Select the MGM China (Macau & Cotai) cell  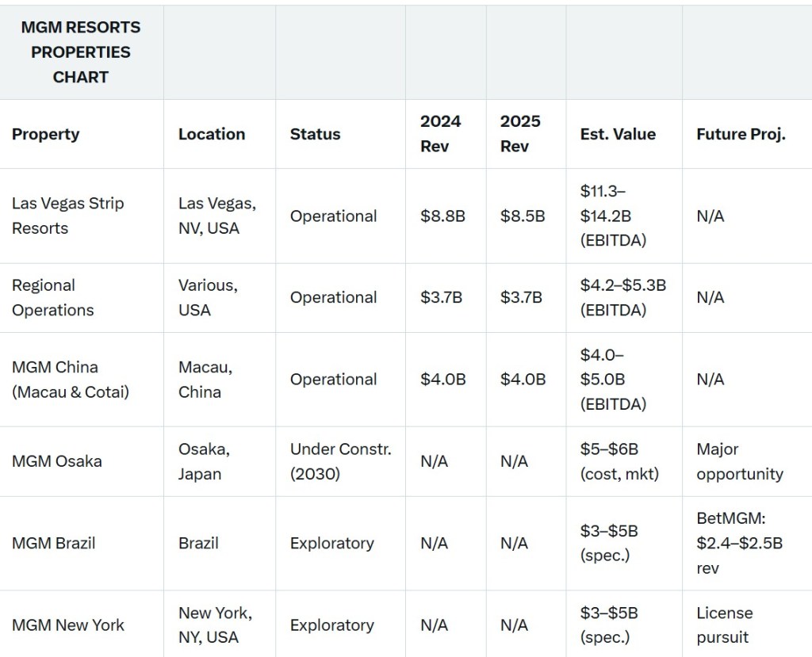[x=70, y=379]
